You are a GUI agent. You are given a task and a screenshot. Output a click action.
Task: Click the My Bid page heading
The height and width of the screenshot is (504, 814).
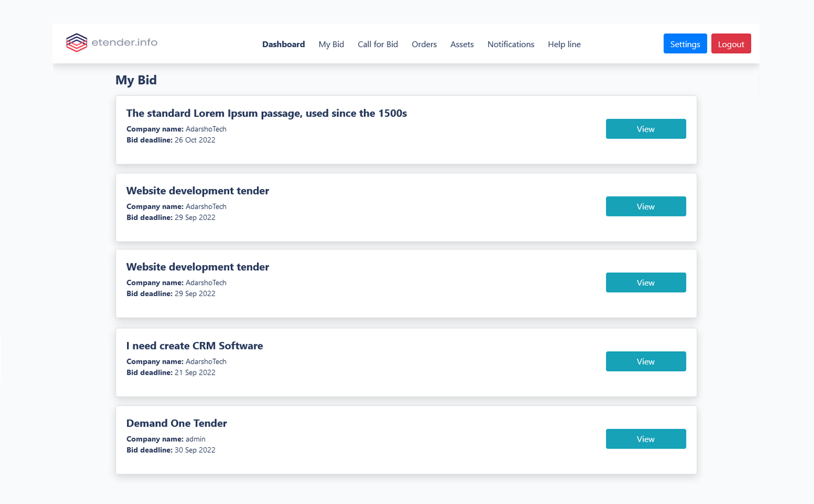click(x=136, y=80)
